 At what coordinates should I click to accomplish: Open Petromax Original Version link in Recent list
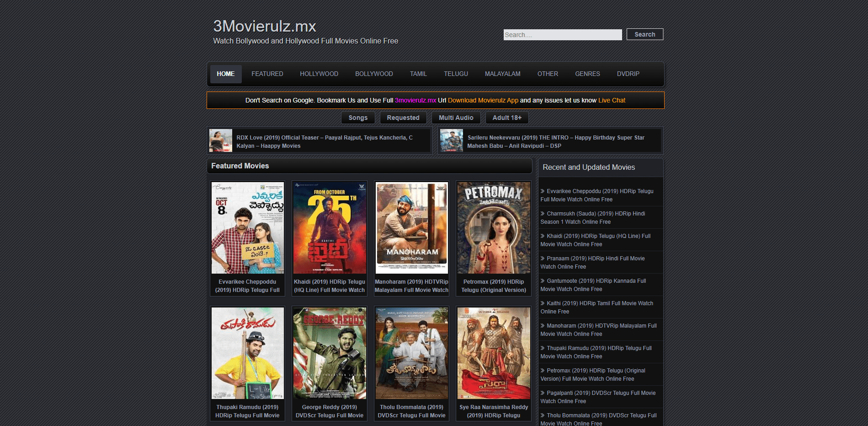coord(593,375)
